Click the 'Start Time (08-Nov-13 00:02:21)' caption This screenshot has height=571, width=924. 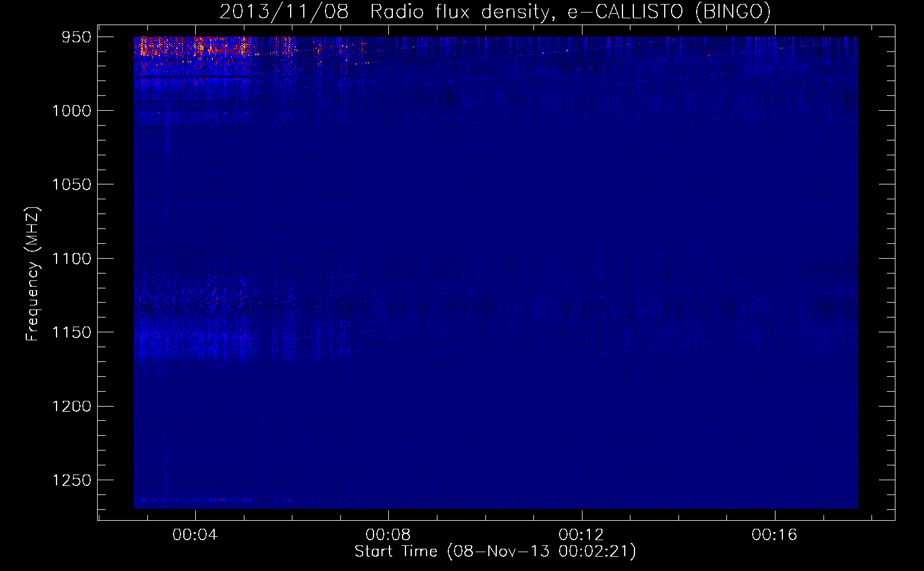495,552
